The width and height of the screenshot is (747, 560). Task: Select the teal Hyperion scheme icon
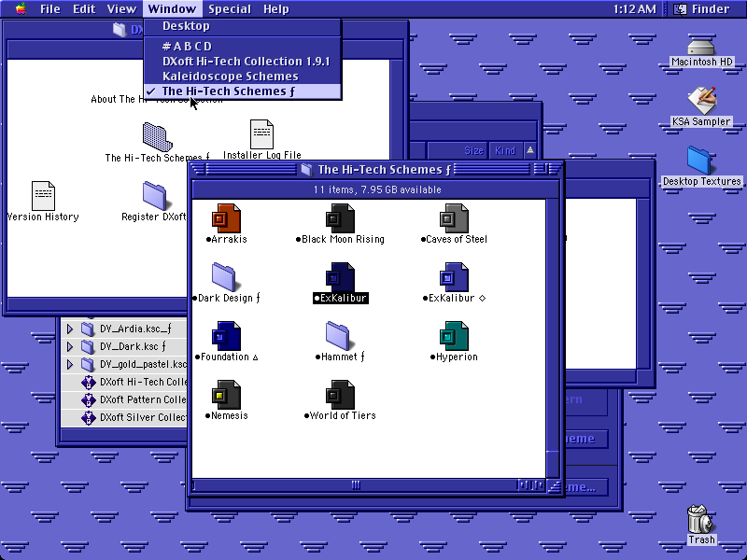click(x=454, y=336)
